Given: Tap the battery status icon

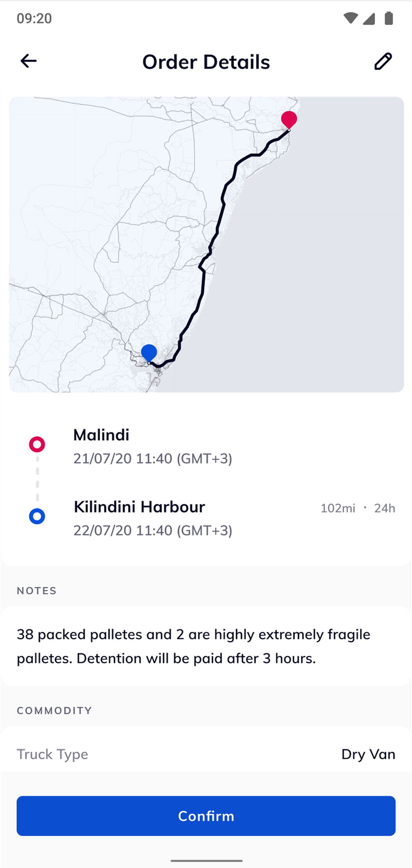Looking at the screenshot, I should (388, 18).
